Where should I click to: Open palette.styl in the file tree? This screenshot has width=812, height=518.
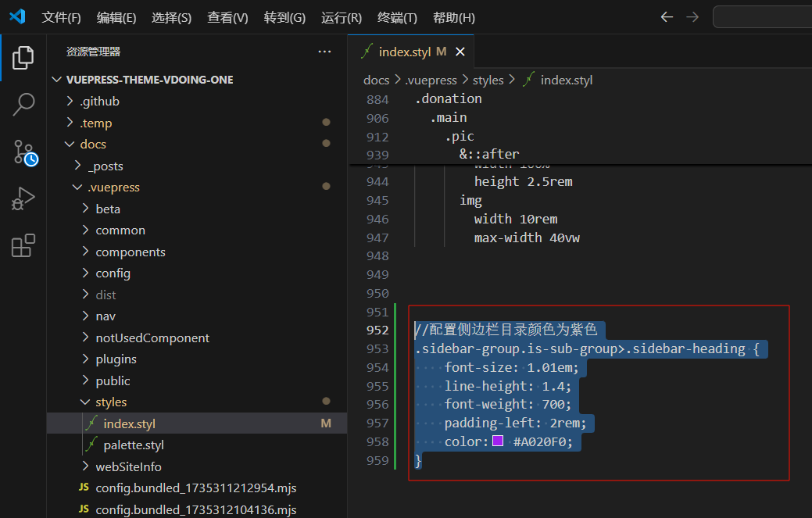(x=197, y=445)
